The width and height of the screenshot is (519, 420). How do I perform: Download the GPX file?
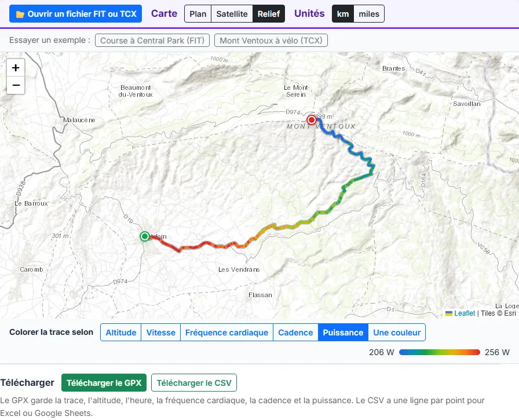[104, 382]
